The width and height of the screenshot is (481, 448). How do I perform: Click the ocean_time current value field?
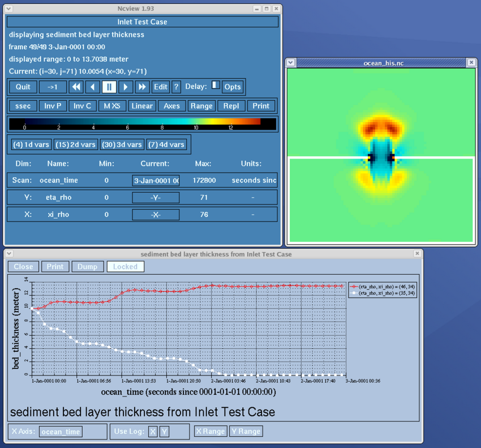coord(156,181)
